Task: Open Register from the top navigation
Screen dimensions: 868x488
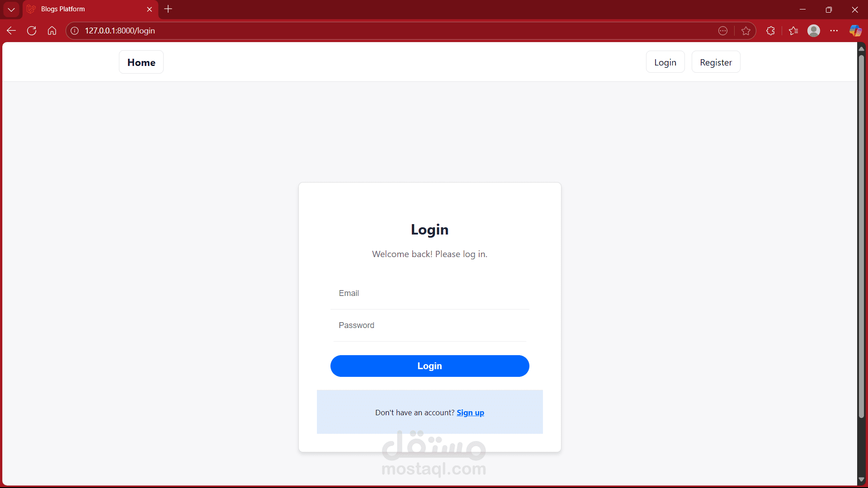Action: (x=716, y=62)
